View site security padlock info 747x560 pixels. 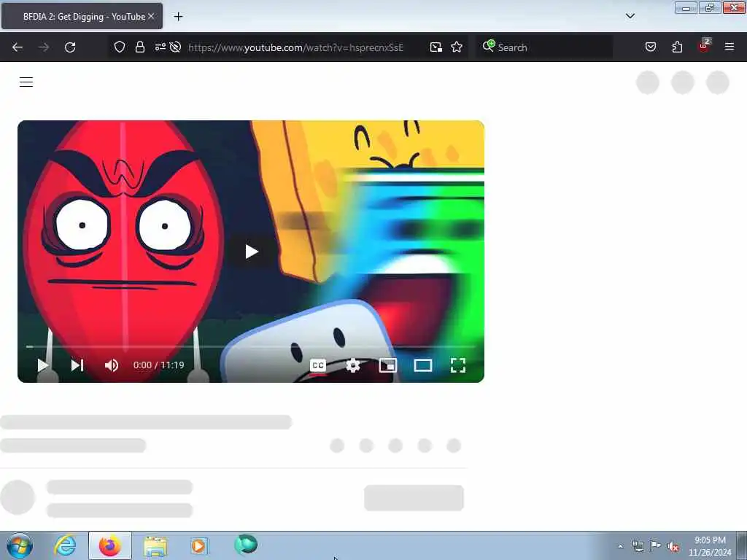coord(139,47)
